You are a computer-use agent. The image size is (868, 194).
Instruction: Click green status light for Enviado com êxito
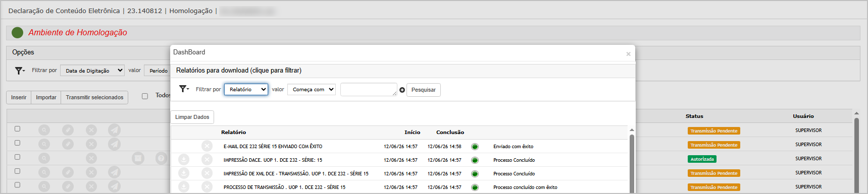[475, 147]
